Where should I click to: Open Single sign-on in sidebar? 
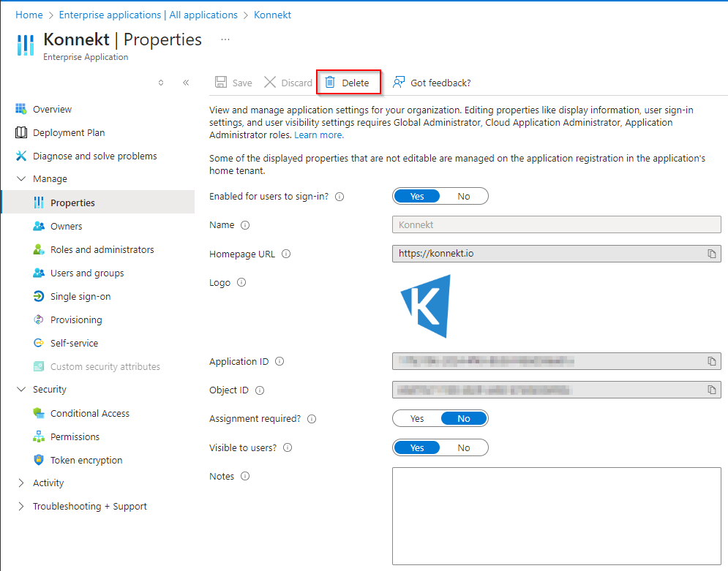[80, 296]
